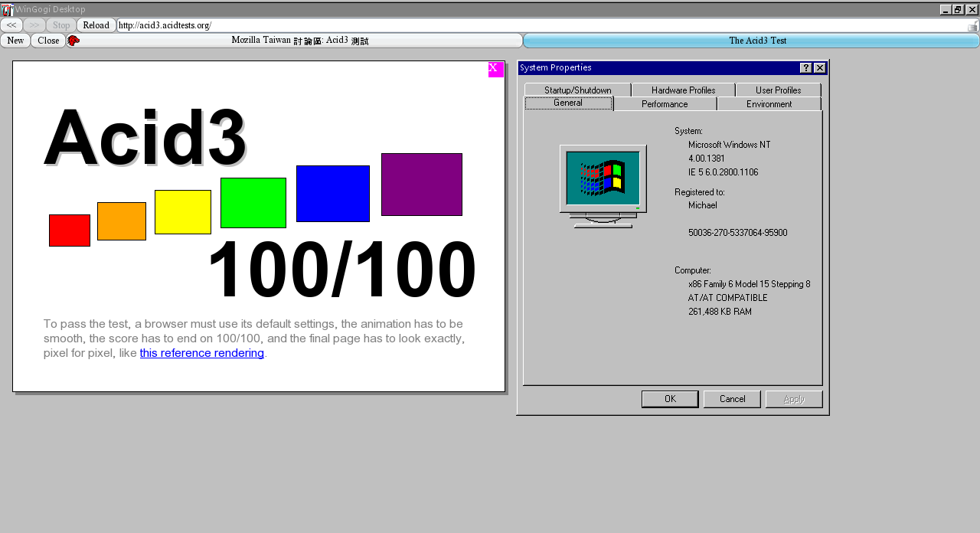The width and height of the screenshot is (980, 533).
Task: Click the red favicon on Mozilla Taiwan tab
Action: 73,41
